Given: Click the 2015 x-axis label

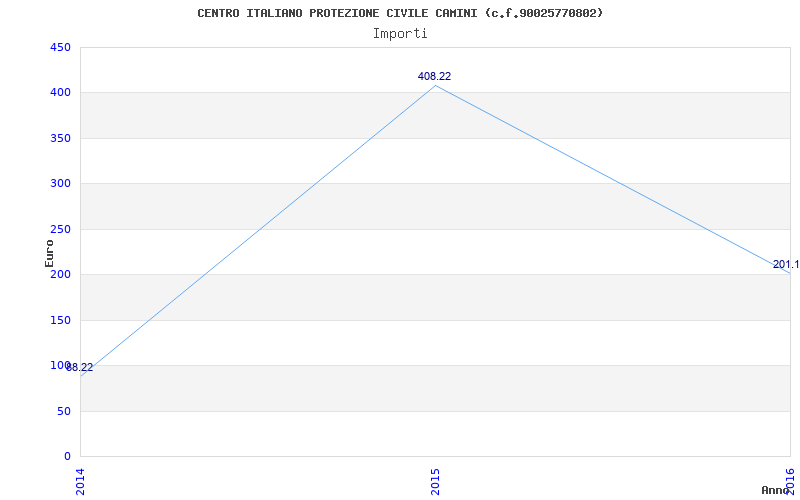Looking at the screenshot, I should (x=435, y=482).
